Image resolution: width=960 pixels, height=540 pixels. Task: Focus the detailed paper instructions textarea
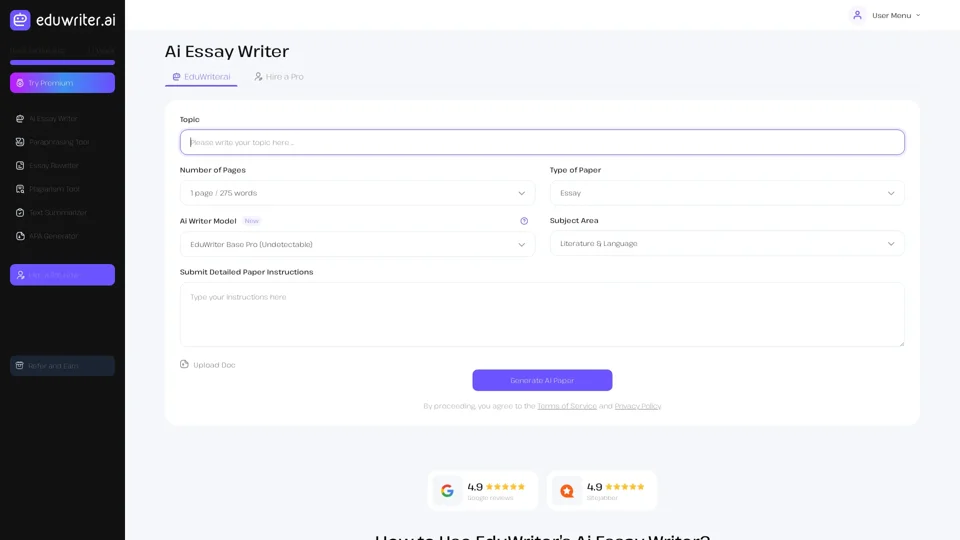click(x=542, y=314)
